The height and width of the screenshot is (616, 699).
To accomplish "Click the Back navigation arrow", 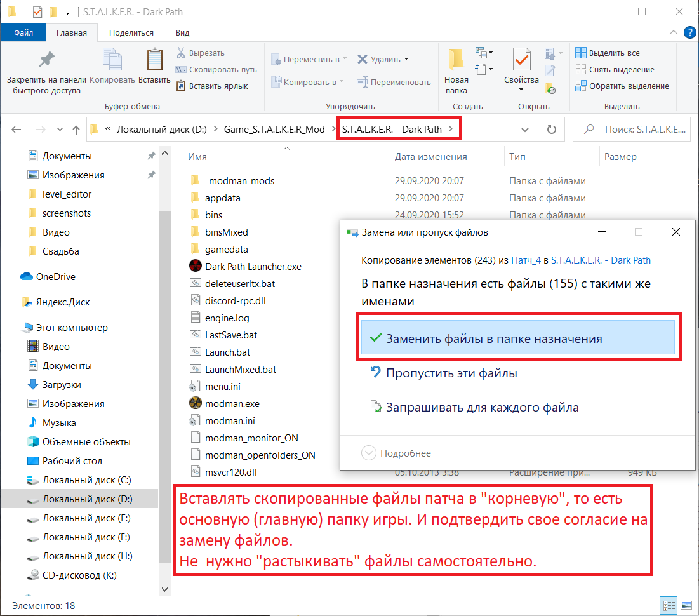I will pyautogui.click(x=17, y=130).
